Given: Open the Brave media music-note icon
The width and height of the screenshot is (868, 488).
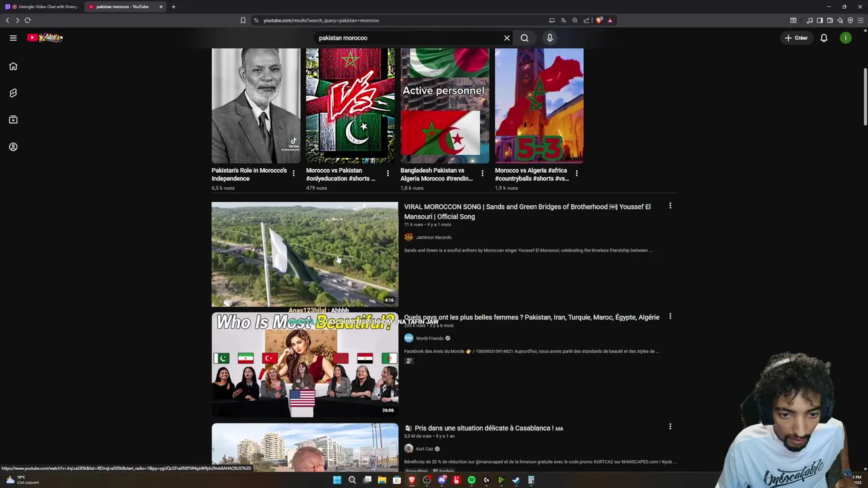Looking at the screenshot, I should (x=810, y=20).
